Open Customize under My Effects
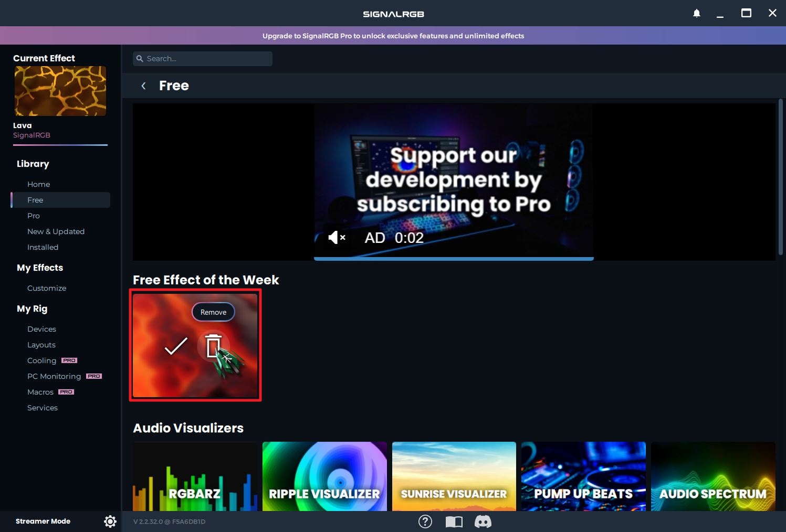The width and height of the screenshot is (786, 532). coord(47,288)
